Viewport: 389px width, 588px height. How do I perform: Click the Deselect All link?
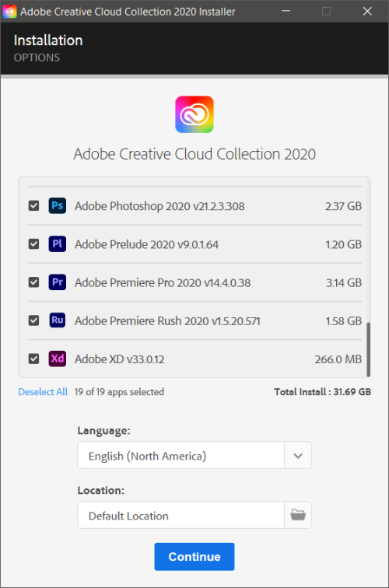[43, 392]
